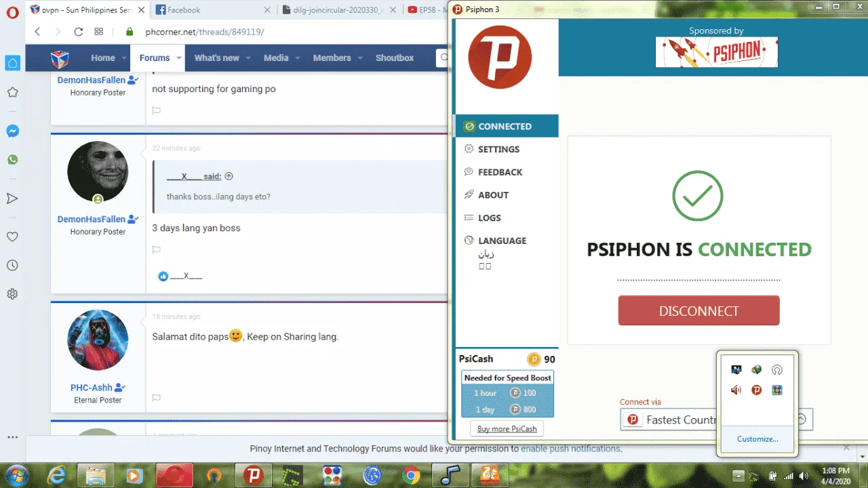Click Buy more PsiCash button

[507, 428]
